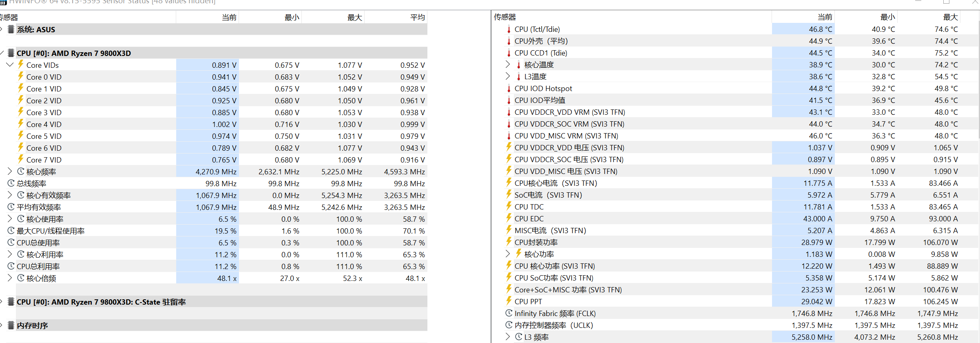980x343 pixels.
Task: Select the C-State 驻留率 group header
Action: point(214,301)
